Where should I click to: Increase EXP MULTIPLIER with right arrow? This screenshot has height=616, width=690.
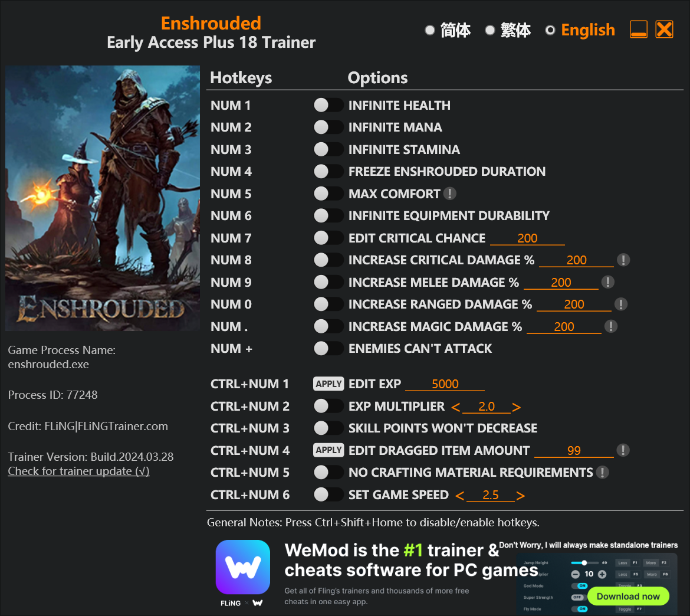coord(517,407)
